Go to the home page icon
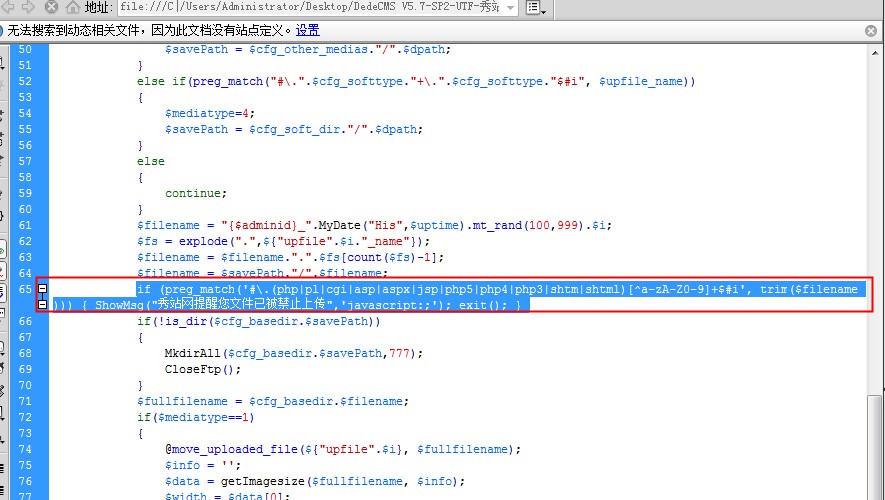Screen dimensions: 885x500 tap(73, 7)
